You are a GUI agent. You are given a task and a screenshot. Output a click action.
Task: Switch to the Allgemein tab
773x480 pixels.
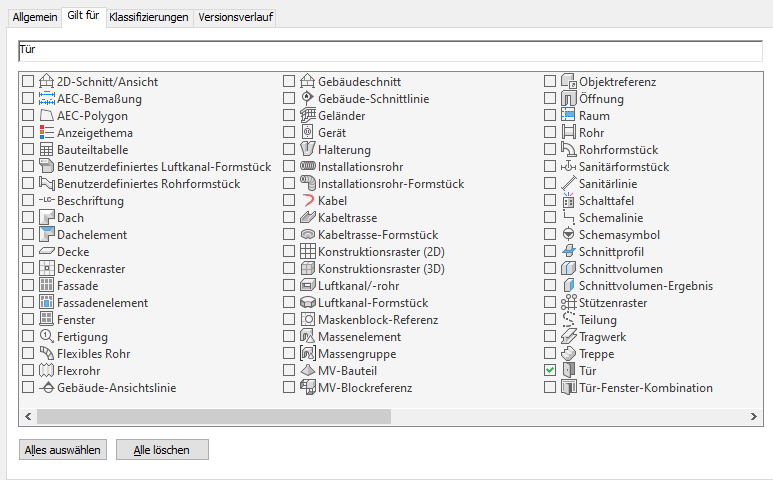click(x=34, y=17)
